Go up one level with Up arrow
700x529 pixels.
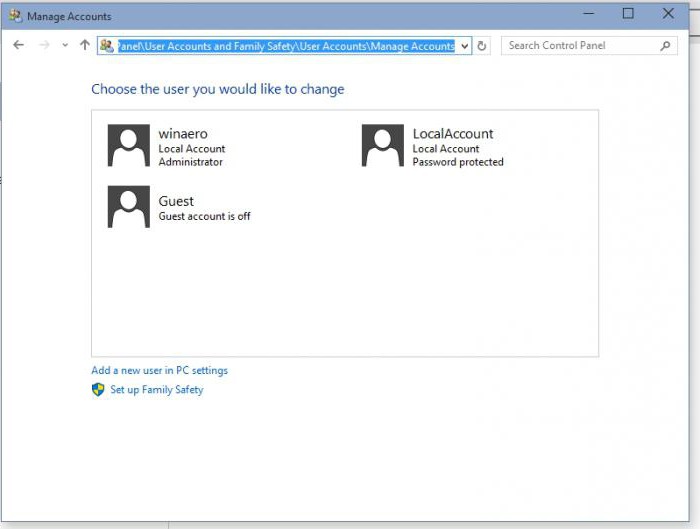[84, 45]
